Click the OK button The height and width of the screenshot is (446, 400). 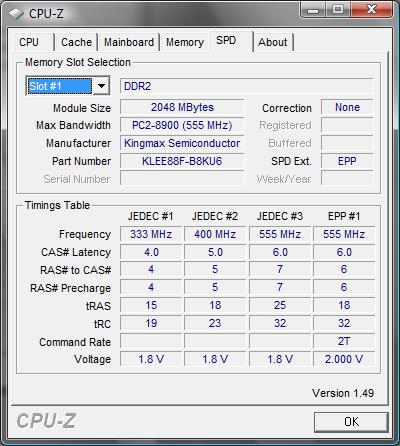351,422
